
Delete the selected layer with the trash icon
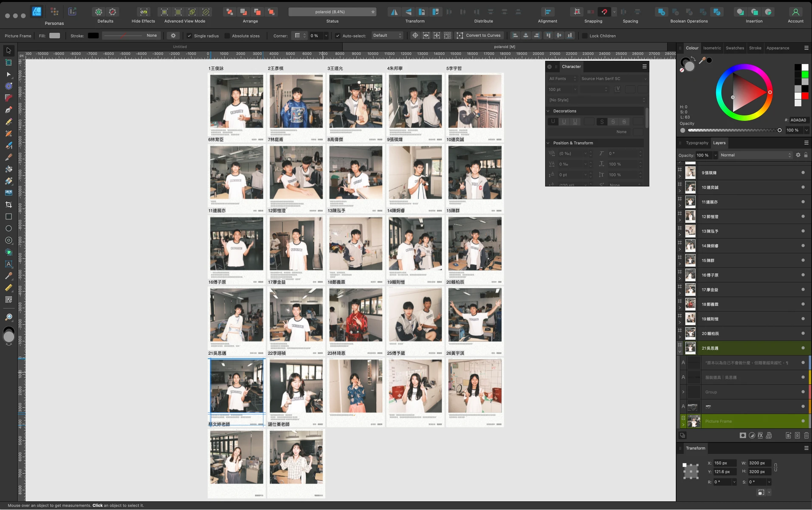[806, 435]
